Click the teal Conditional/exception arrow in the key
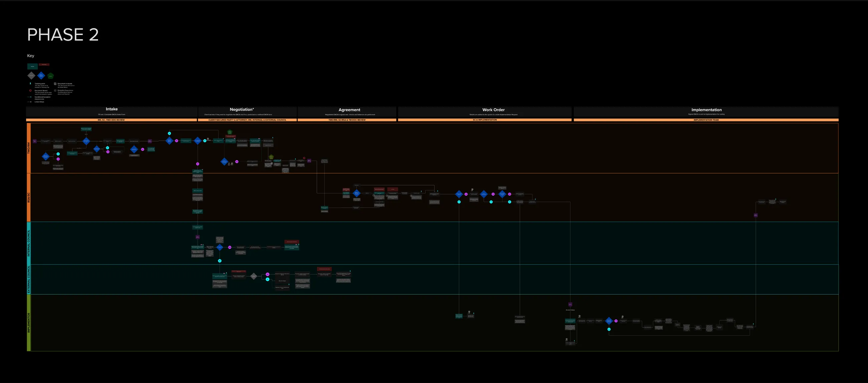Viewport: 868px width, 383px height. (x=29, y=97)
